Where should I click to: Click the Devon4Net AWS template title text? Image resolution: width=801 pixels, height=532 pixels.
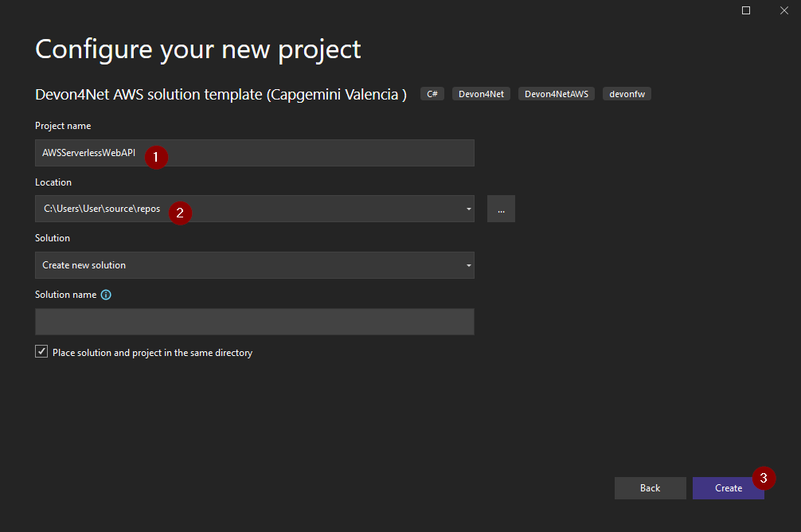pos(221,93)
